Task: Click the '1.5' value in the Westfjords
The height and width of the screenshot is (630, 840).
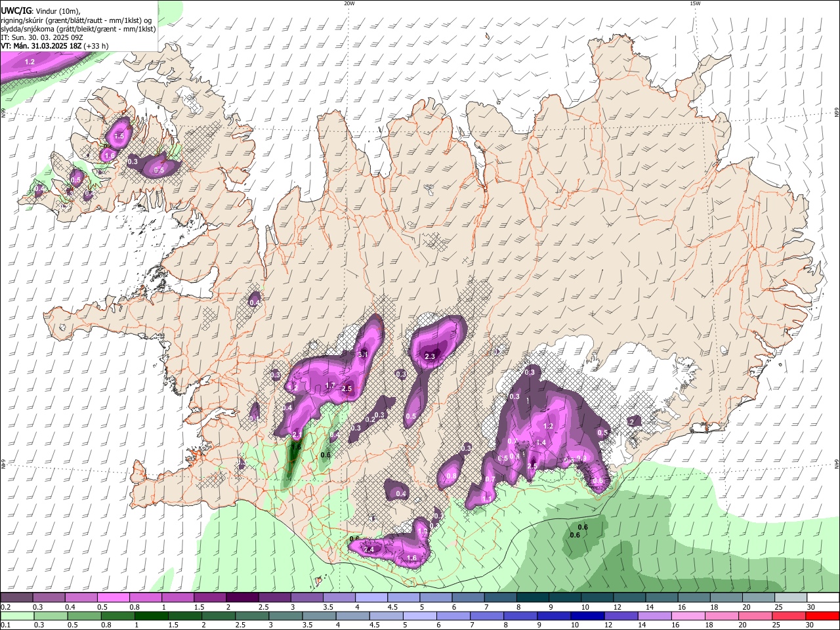Action: (119, 136)
